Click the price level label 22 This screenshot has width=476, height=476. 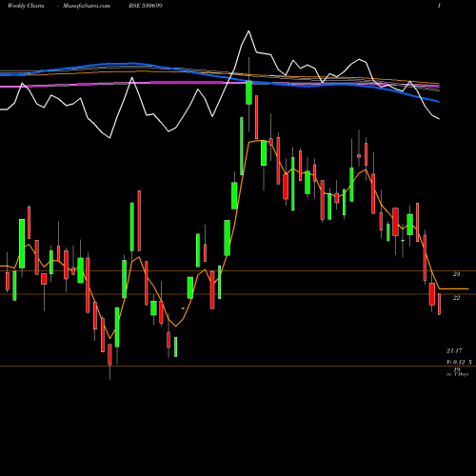point(456,297)
